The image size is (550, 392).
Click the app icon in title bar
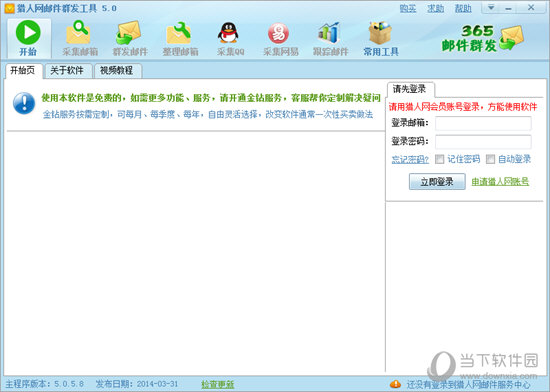click(x=9, y=8)
